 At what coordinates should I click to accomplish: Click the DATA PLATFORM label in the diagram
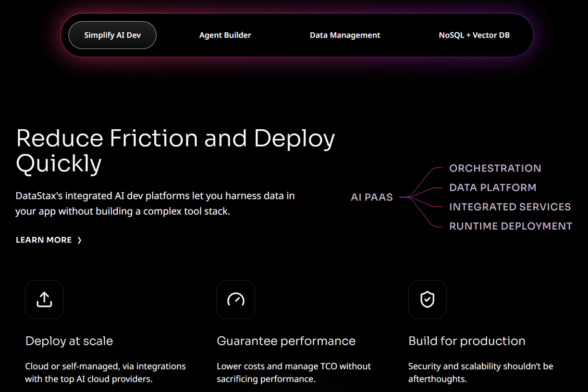493,187
